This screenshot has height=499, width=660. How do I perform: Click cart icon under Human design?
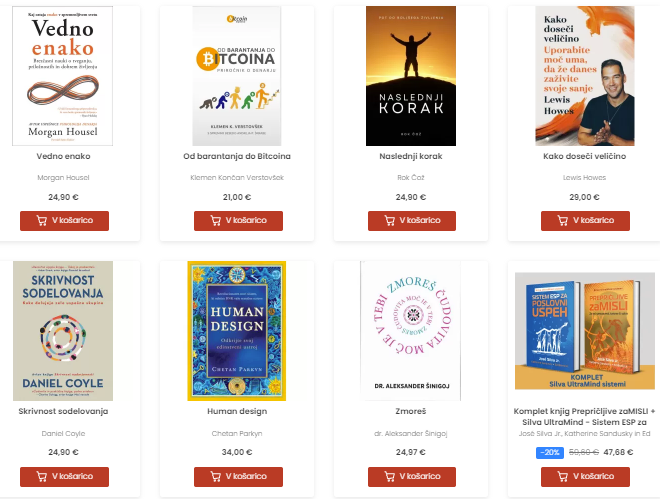click(216, 476)
